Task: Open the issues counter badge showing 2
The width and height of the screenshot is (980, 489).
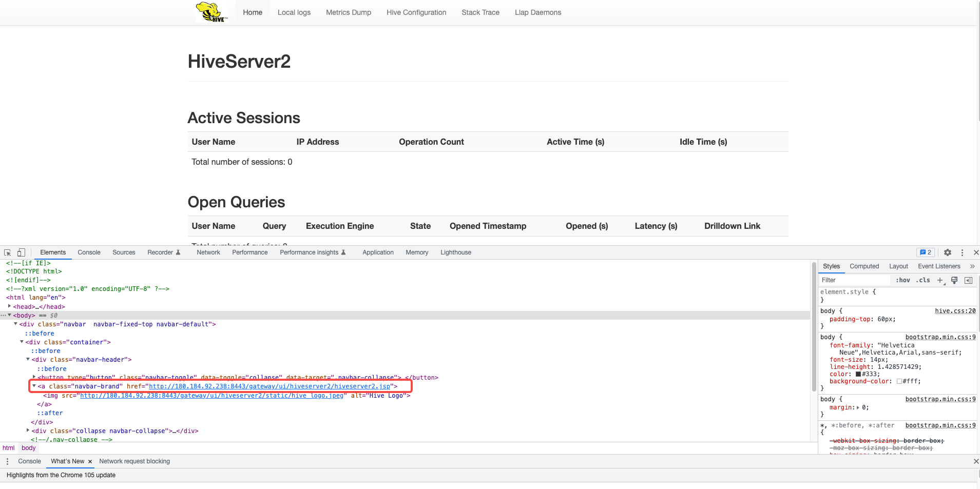Action: point(926,252)
